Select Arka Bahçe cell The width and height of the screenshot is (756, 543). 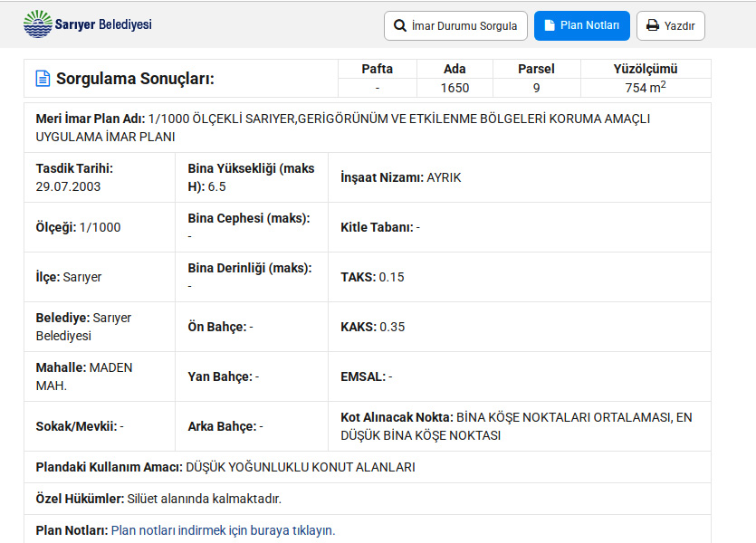point(252,426)
